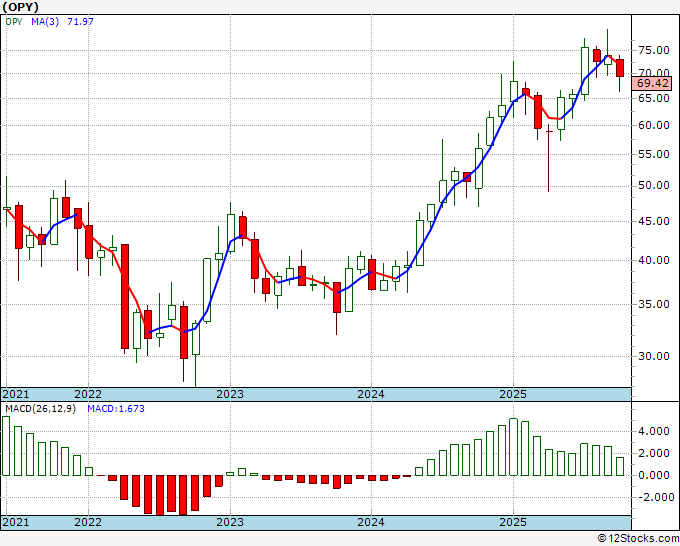Screen dimensions: 680x546
Task: Click the MACD:1.673 value label
Action: [x=116, y=409]
